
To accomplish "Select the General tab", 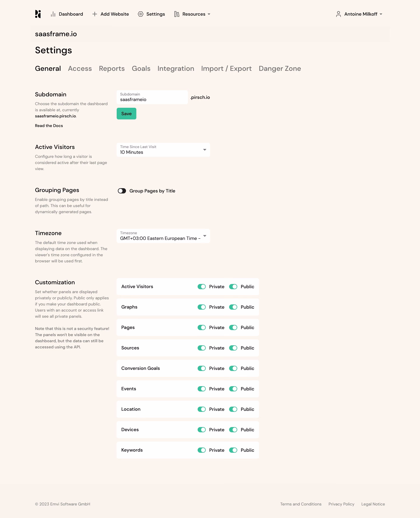I will (48, 68).
